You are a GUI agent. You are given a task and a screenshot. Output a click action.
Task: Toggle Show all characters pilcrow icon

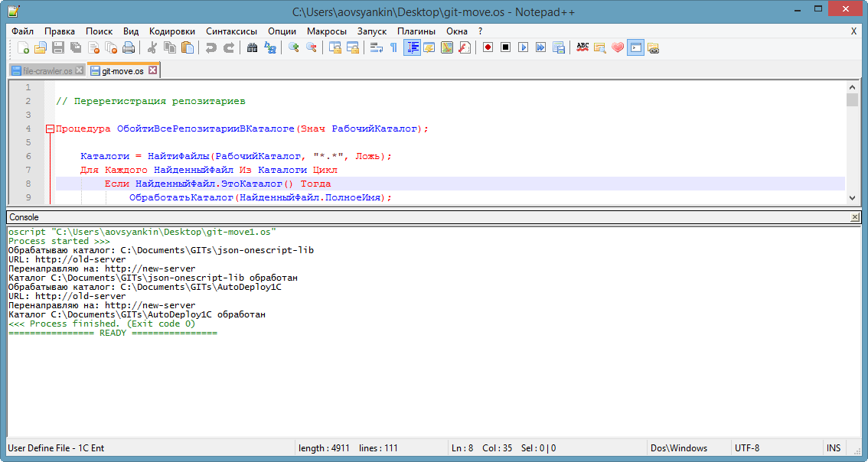(393, 48)
